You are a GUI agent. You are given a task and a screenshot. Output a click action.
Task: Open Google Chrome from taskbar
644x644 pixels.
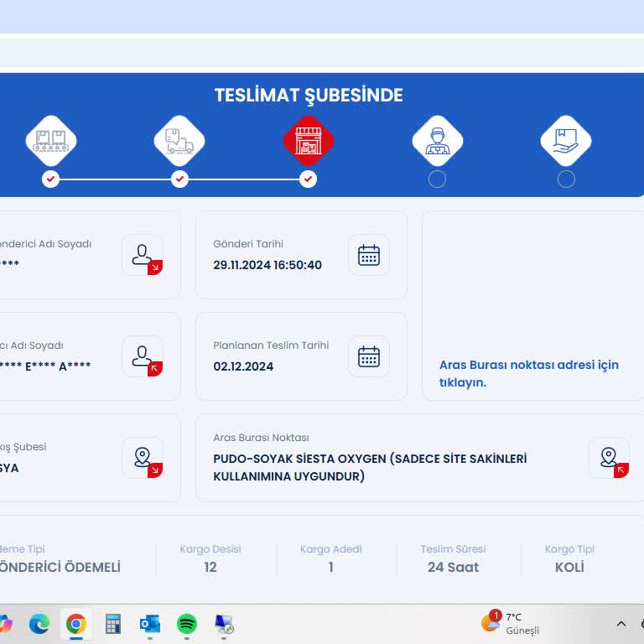coord(76,624)
